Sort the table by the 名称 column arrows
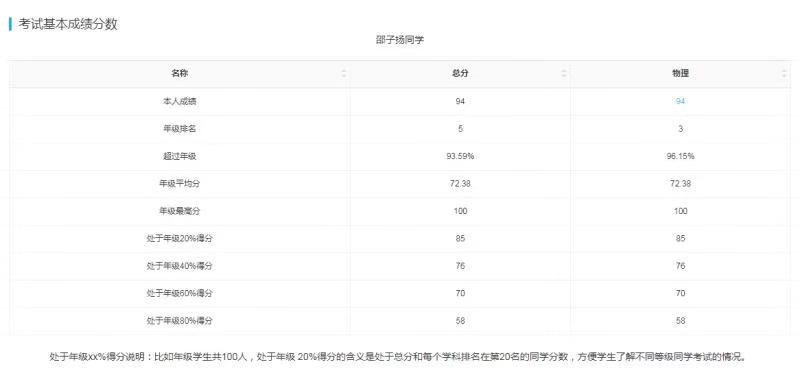Screen dimensions: 800x373 [x=344, y=74]
